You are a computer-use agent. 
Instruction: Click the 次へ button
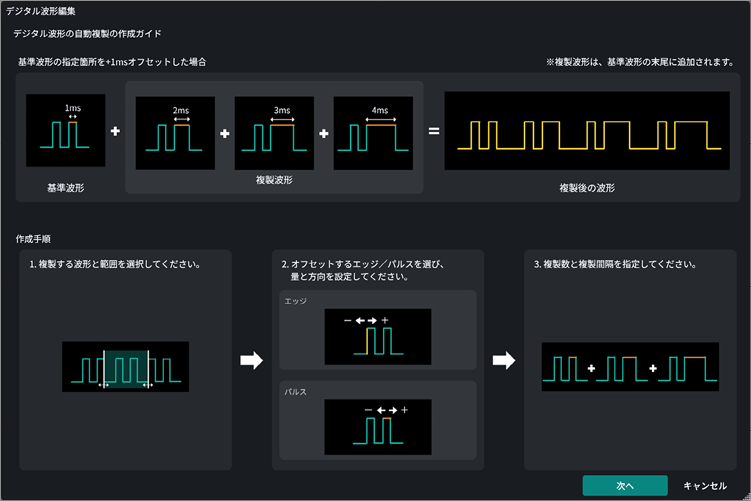point(625,486)
